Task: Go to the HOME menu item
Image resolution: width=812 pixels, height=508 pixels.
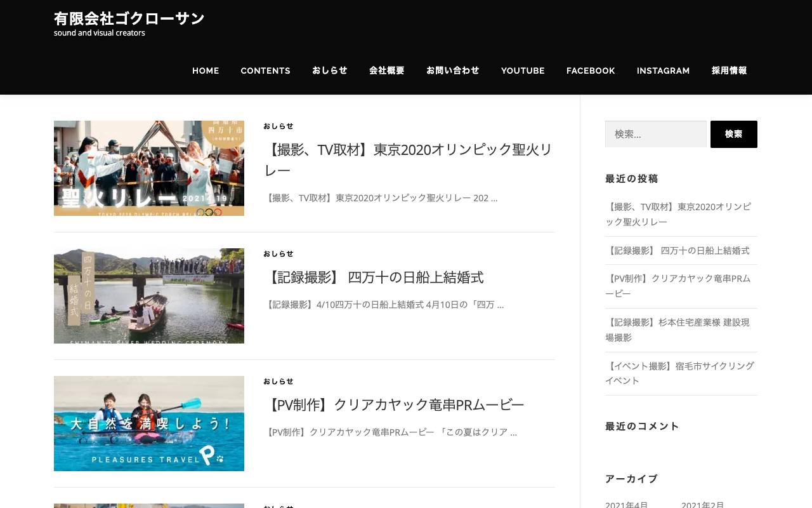Action: point(206,70)
